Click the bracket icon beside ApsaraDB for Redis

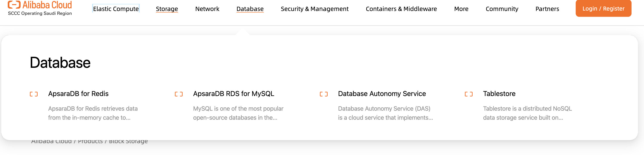click(x=34, y=94)
